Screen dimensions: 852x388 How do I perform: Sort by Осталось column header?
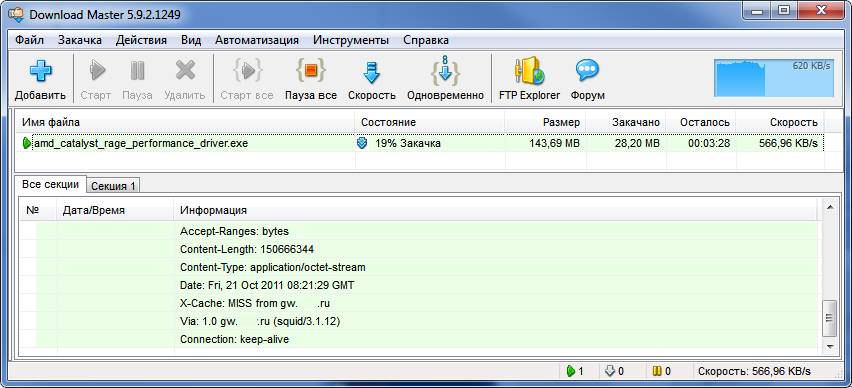[701, 122]
